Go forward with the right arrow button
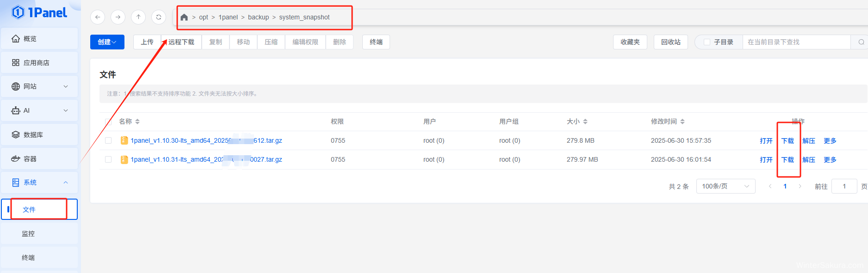This screenshot has height=273, width=868. pyautogui.click(x=118, y=17)
